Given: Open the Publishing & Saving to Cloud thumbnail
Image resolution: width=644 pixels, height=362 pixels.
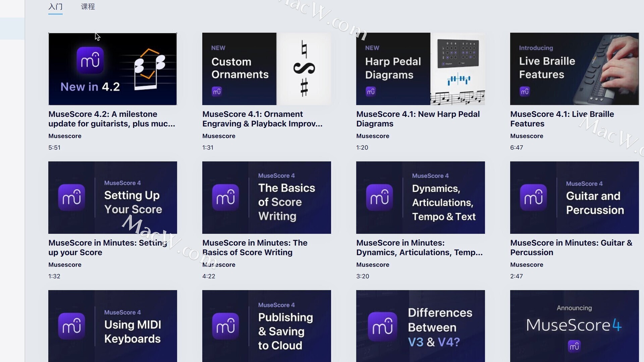Looking at the screenshot, I should coord(267,326).
